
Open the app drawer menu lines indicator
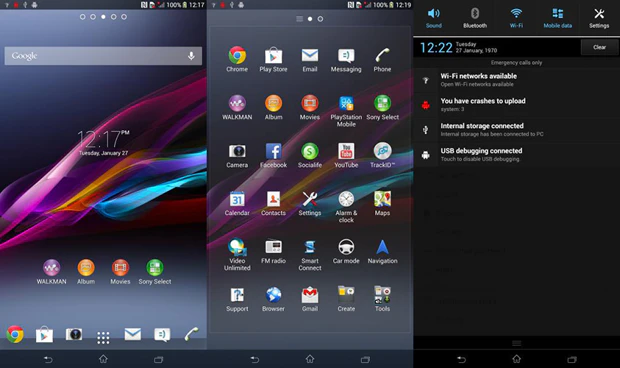[299, 19]
